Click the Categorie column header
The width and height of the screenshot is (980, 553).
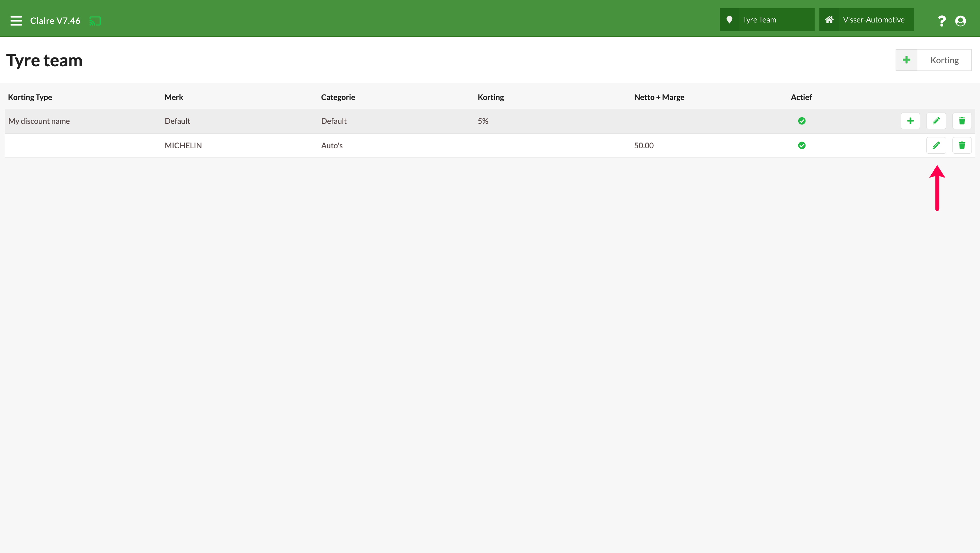tap(338, 97)
